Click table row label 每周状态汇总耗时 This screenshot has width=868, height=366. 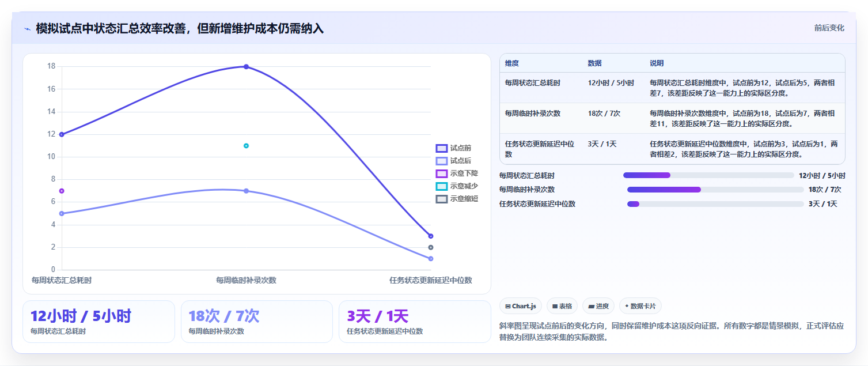pos(533,83)
